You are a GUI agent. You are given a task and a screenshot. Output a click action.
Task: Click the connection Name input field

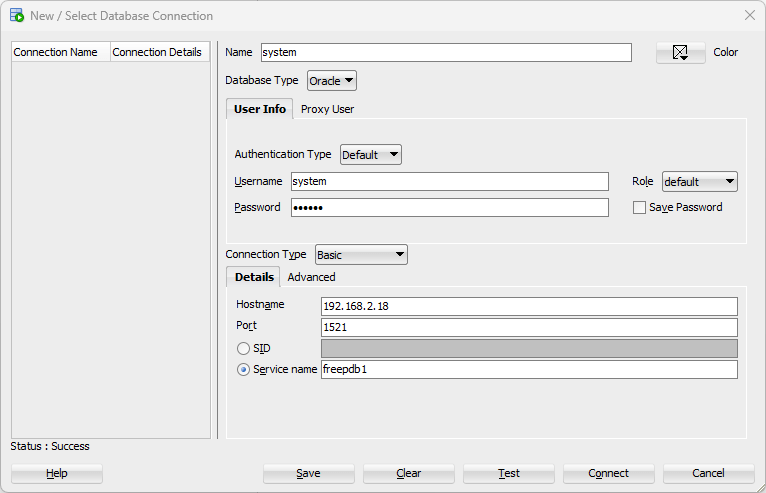446,52
